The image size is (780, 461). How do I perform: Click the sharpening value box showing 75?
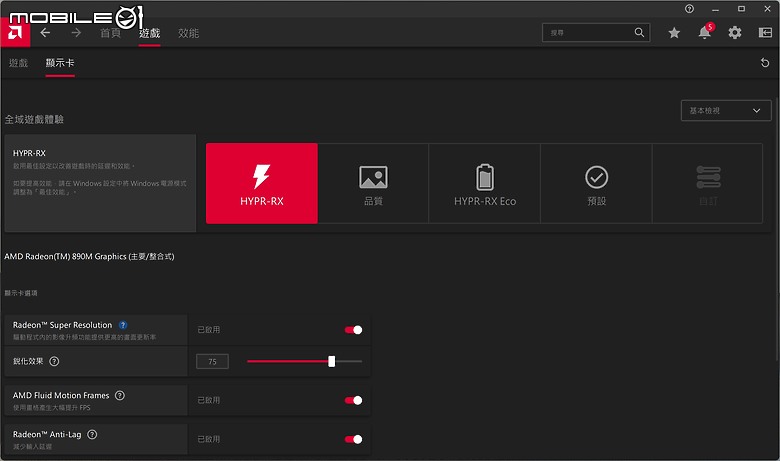coord(212,362)
